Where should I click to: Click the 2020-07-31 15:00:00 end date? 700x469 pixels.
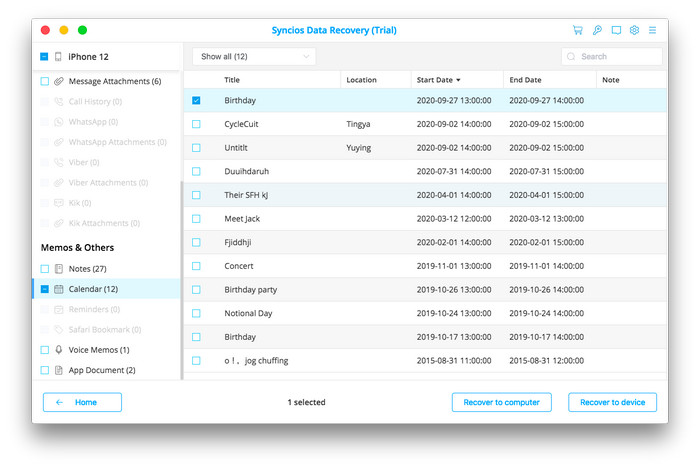[x=546, y=171]
